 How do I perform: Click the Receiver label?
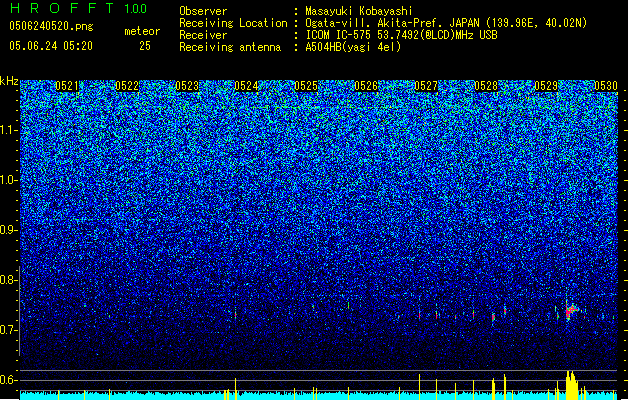pyautogui.click(x=203, y=35)
